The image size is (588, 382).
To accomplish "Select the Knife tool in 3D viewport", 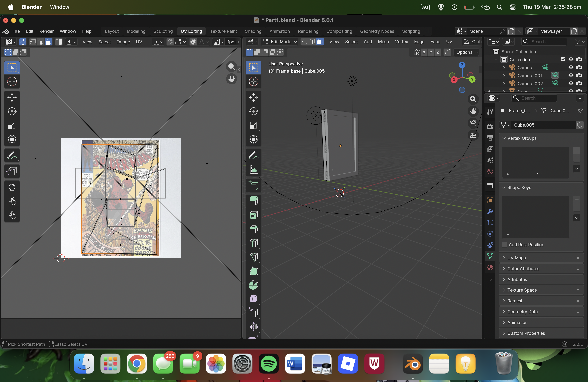I will coord(253,257).
